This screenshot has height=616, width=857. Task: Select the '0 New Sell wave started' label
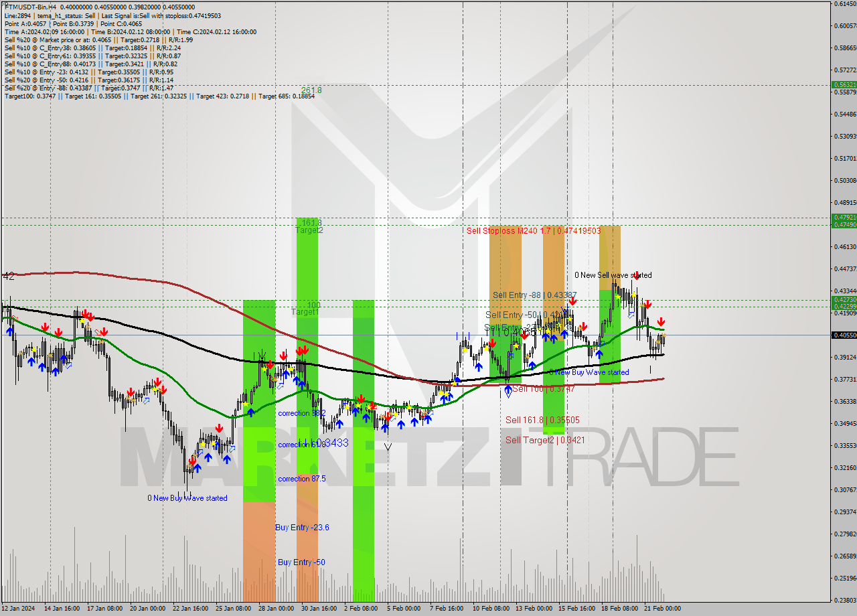click(613, 275)
